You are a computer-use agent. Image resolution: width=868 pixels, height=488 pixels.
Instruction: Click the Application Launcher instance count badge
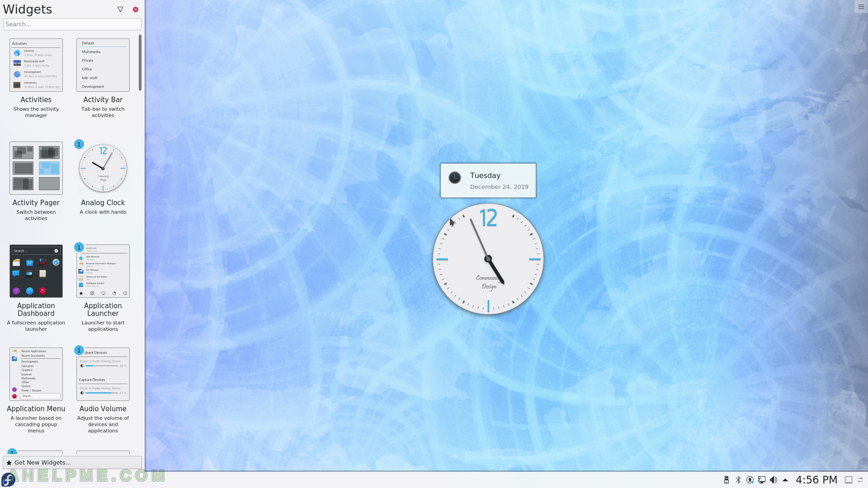point(79,247)
